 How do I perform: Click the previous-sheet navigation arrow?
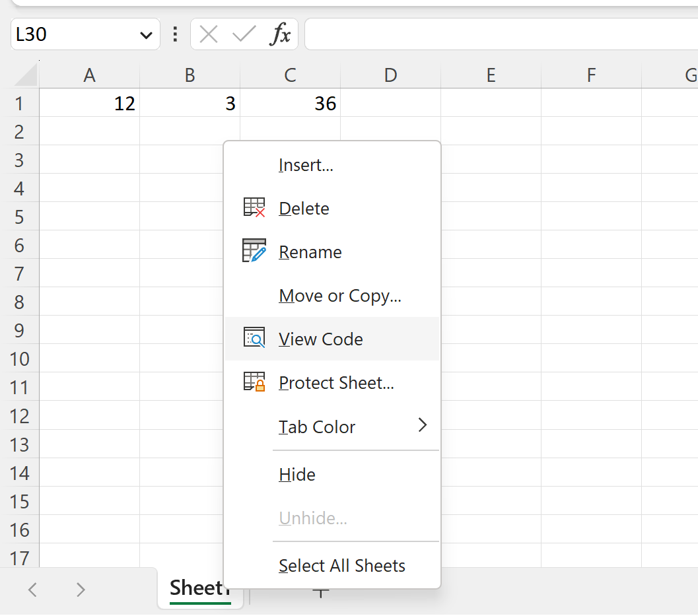[32, 590]
